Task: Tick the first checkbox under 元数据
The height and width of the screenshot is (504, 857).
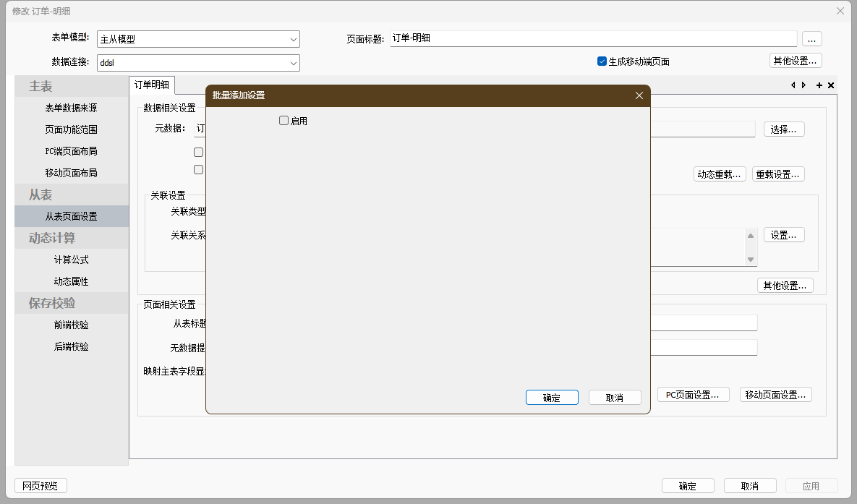Action: point(198,153)
